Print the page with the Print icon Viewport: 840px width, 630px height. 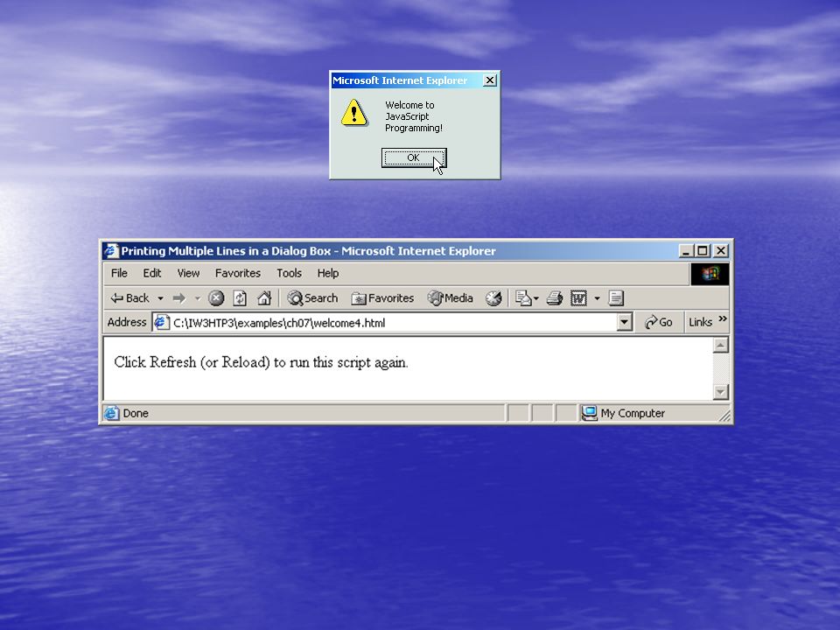(555, 297)
